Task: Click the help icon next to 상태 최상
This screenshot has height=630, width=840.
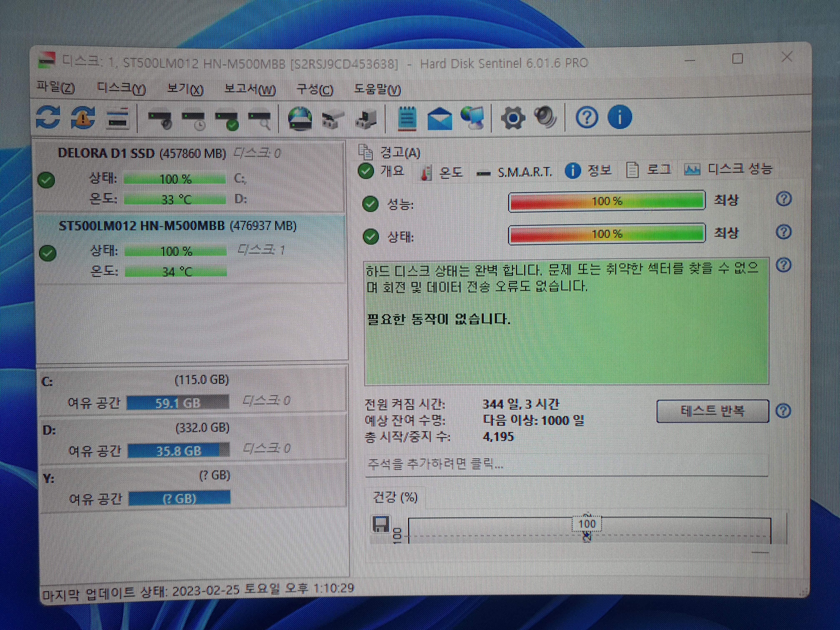Action: coord(784,232)
